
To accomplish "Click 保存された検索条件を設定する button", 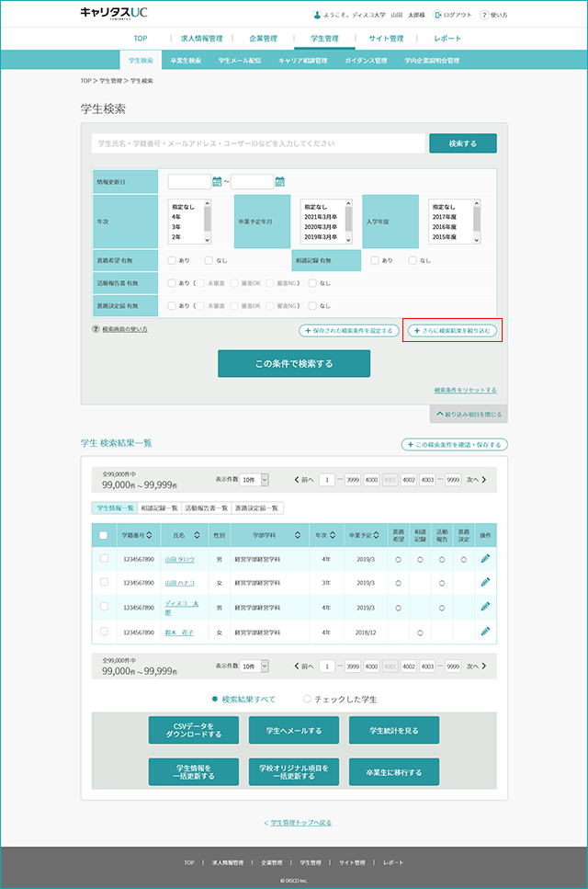I will click(349, 330).
